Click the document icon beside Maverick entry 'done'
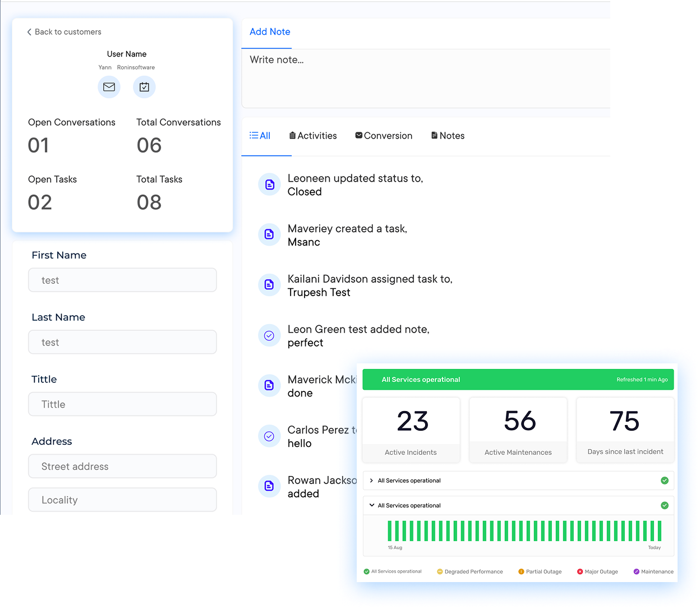Screen dimensions: 700x609 (269, 385)
